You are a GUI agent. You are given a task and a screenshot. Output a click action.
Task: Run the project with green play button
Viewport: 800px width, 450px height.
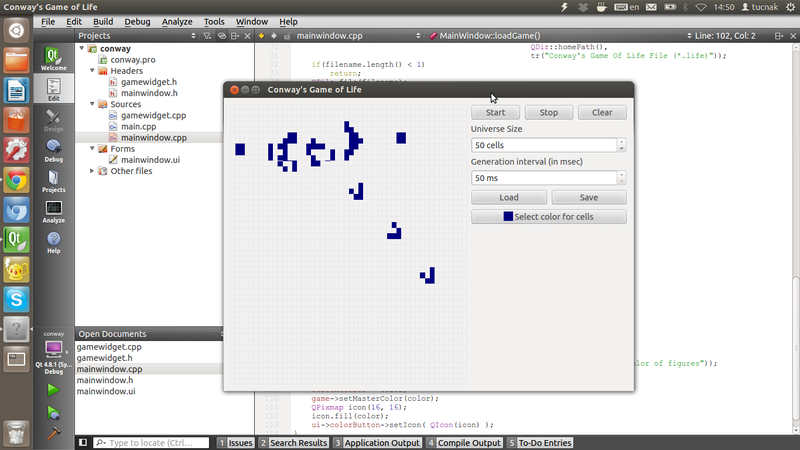click(53, 390)
